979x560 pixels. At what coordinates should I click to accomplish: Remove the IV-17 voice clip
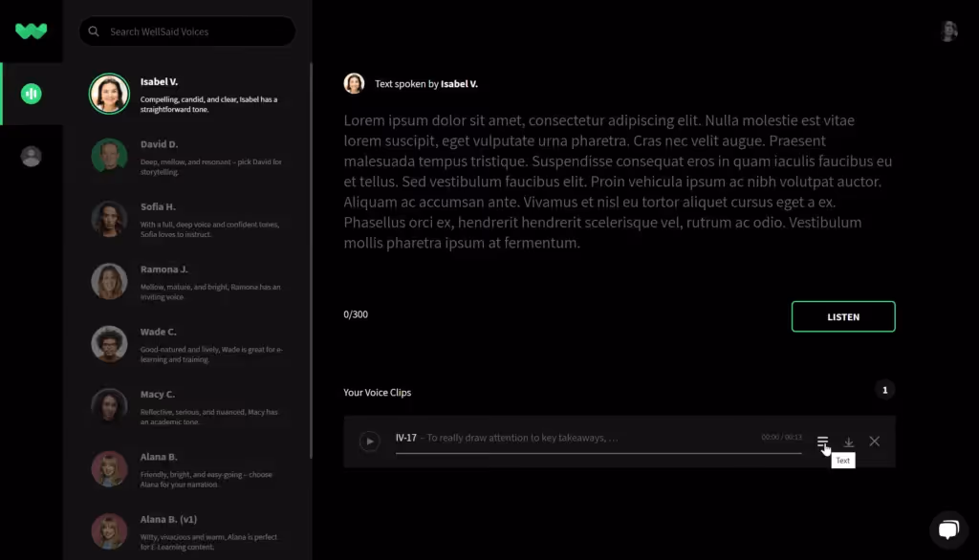(x=874, y=442)
